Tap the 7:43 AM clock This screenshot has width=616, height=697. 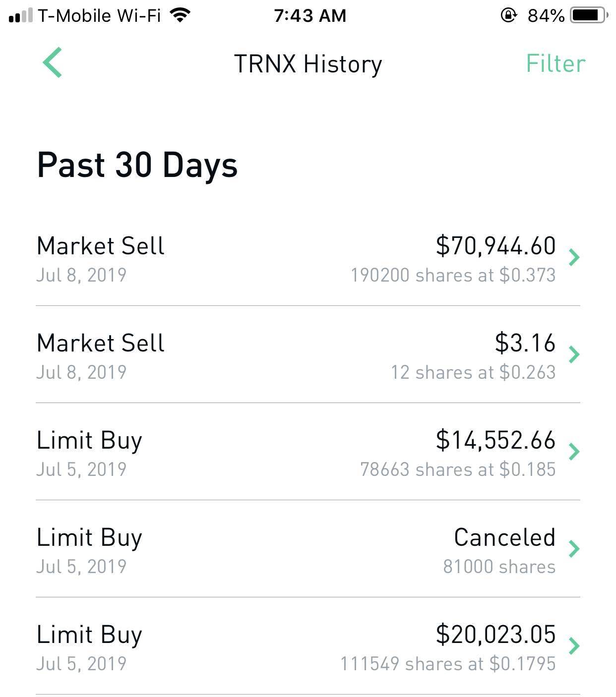(310, 15)
